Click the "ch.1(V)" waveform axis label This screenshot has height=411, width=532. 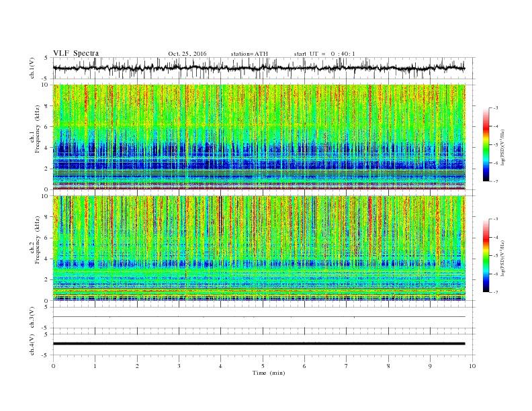(32, 68)
